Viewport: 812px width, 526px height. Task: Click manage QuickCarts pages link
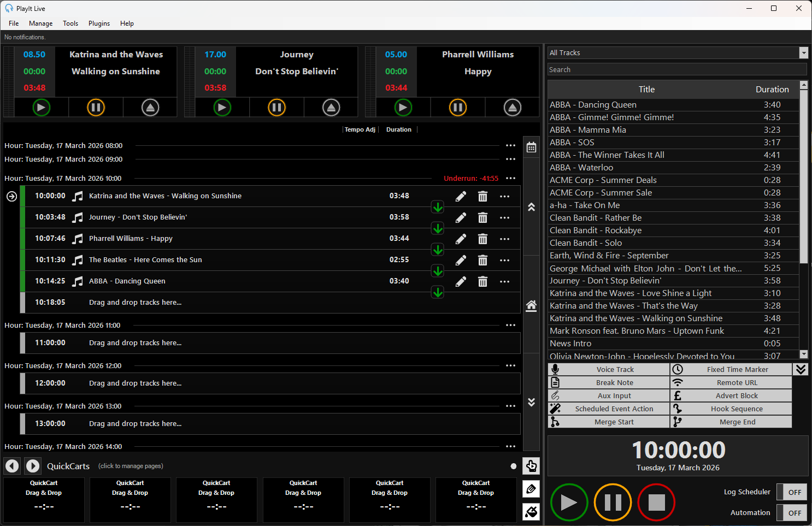point(131,466)
